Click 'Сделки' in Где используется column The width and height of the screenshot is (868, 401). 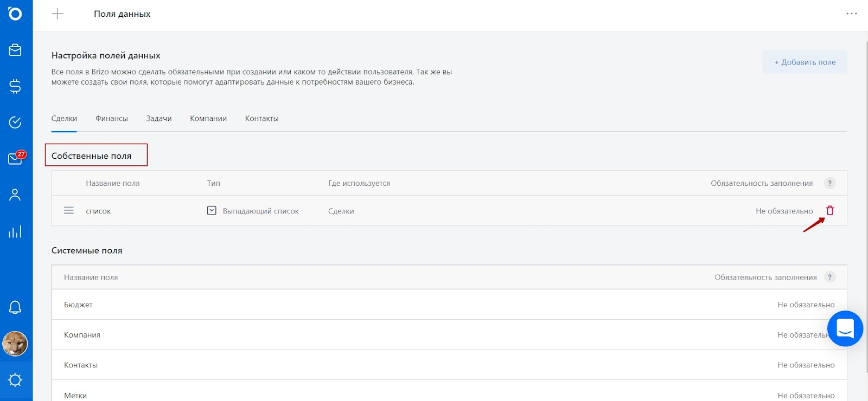[341, 211]
